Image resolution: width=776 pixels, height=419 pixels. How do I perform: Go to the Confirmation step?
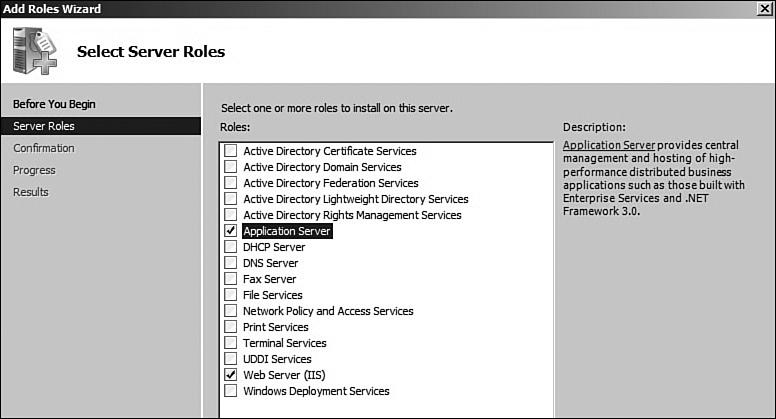tap(44, 148)
